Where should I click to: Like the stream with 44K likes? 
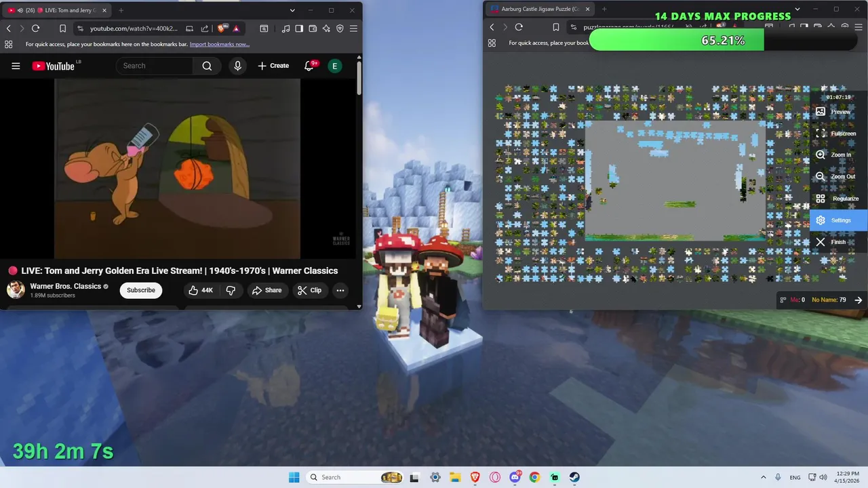point(201,290)
